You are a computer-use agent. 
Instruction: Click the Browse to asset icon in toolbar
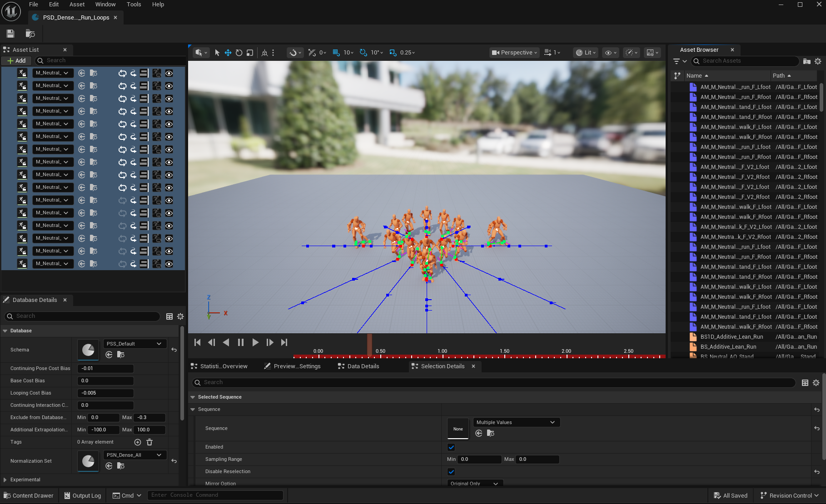[x=30, y=34]
